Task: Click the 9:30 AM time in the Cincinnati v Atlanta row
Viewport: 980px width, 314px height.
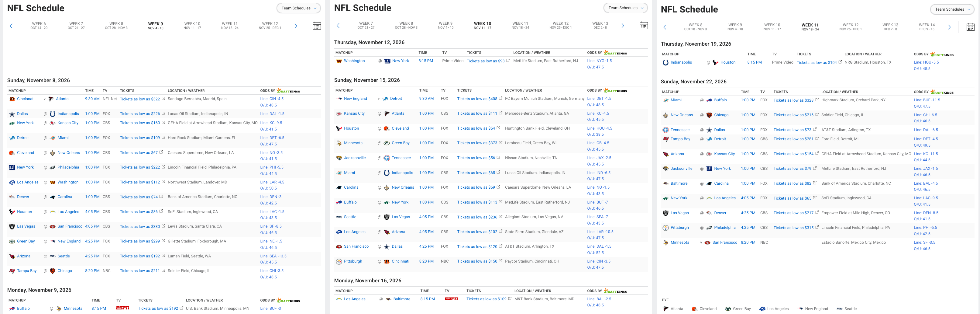Action: 92,99
